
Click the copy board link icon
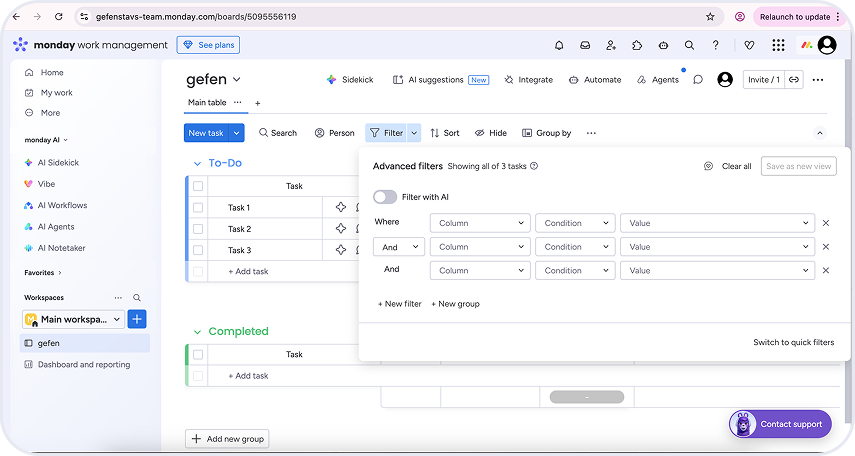(x=794, y=80)
